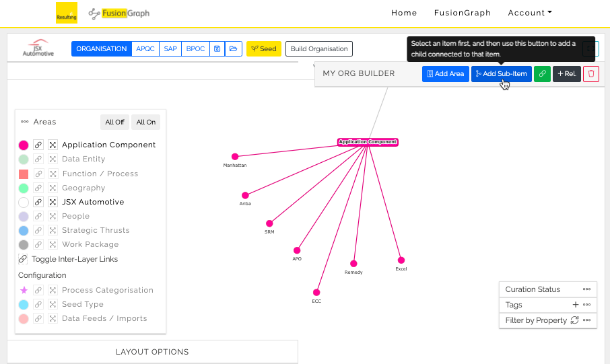This screenshot has width=610, height=364.
Task: Select the SAP tab
Action: (170, 48)
